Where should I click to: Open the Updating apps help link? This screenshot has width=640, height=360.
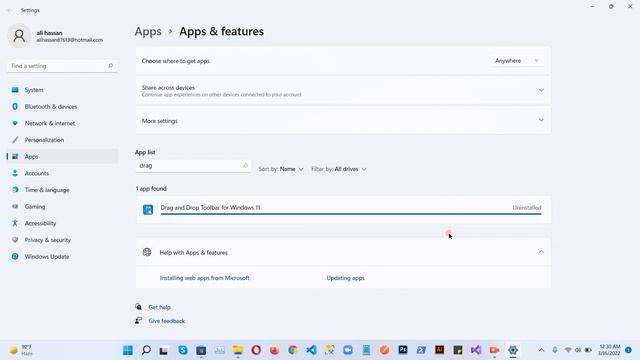(346, 278)
